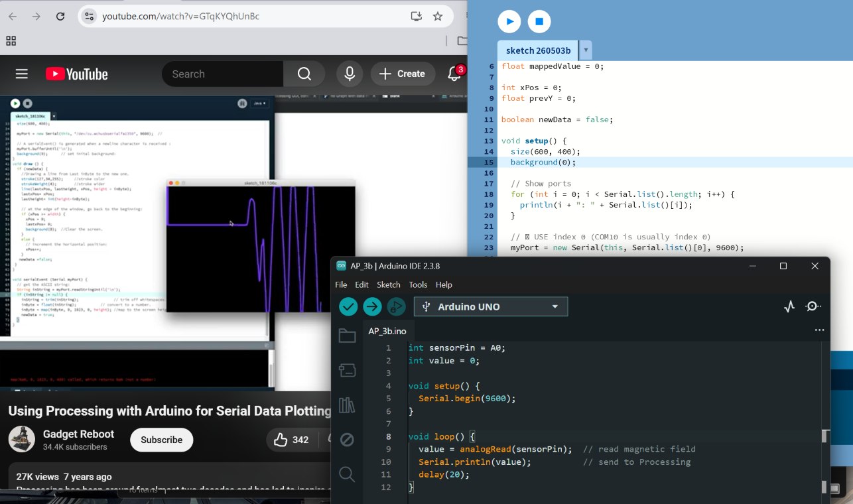Open the Arduino Serial Plotter
Viewport: 853px width, 504px height.
point(789,306)
